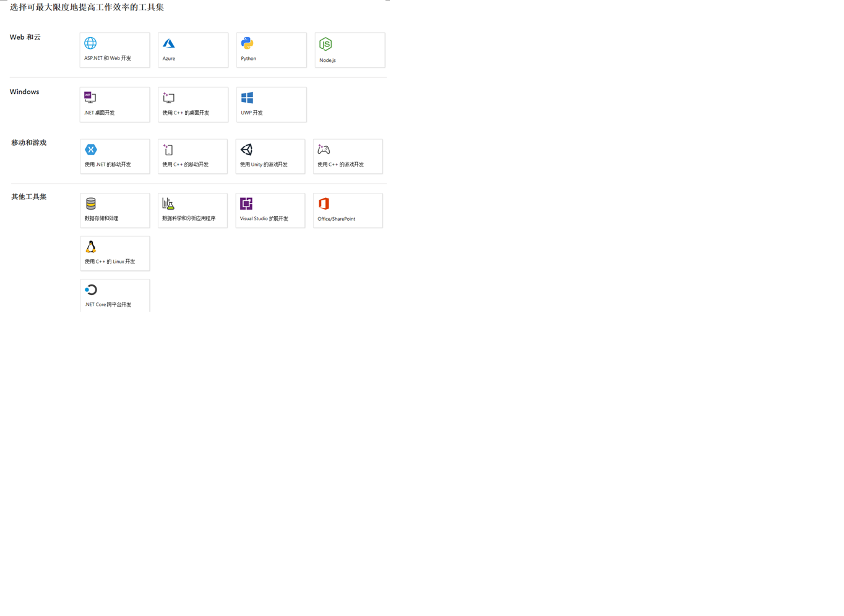Pick 使用 C++ 的移动开发 label
Image resolution: width=844 pixels, height=616 pixels.
pyautogui.click(x=186, y=165)
